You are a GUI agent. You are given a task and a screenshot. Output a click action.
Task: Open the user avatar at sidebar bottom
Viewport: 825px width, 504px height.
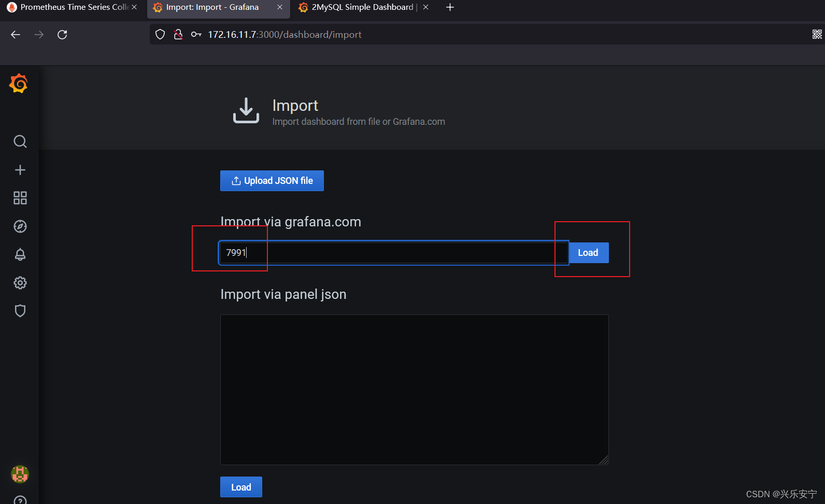tap(20, 474)
